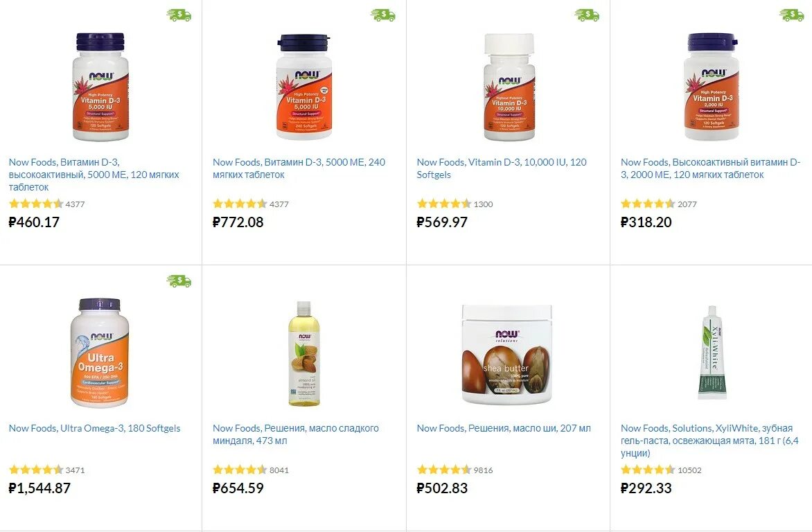Image resolution: width=812 pixels, height=532 pixels.
Task: Select the shea butter jar image
Action: pyautogui.click(x=507, y=355)
